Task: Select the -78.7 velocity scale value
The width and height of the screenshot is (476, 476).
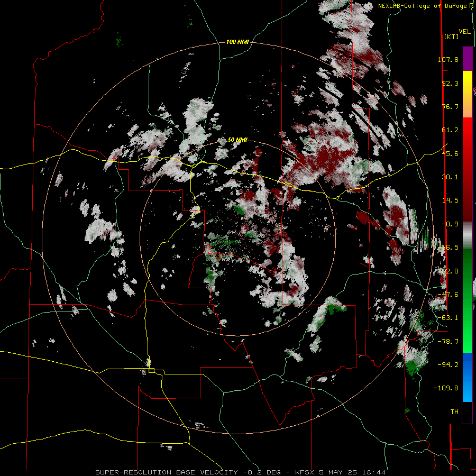Action: point(448,342)
